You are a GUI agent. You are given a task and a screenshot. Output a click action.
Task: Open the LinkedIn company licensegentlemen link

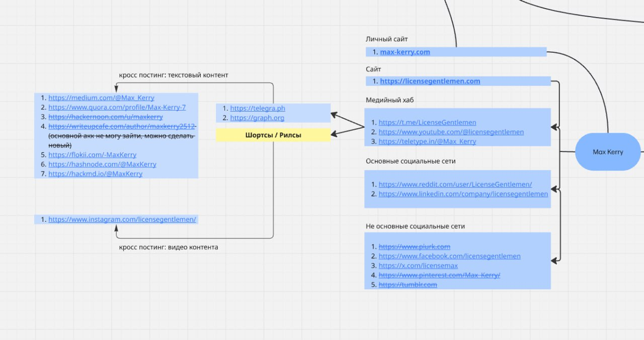click(x=463, y=194)
